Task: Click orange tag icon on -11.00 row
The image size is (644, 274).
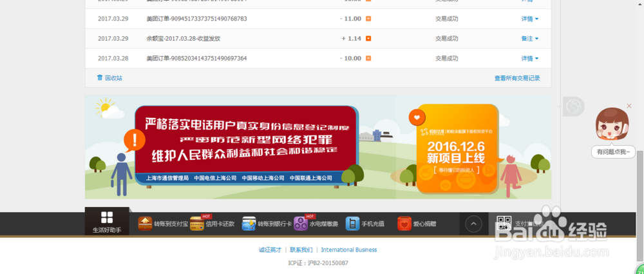Action: (x=368, y=19)
